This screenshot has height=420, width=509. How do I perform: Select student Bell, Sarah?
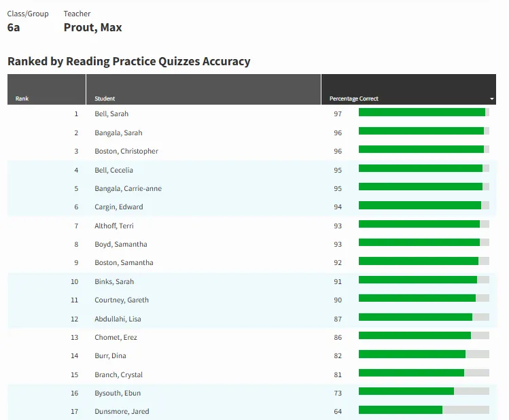tap(111, 114)
